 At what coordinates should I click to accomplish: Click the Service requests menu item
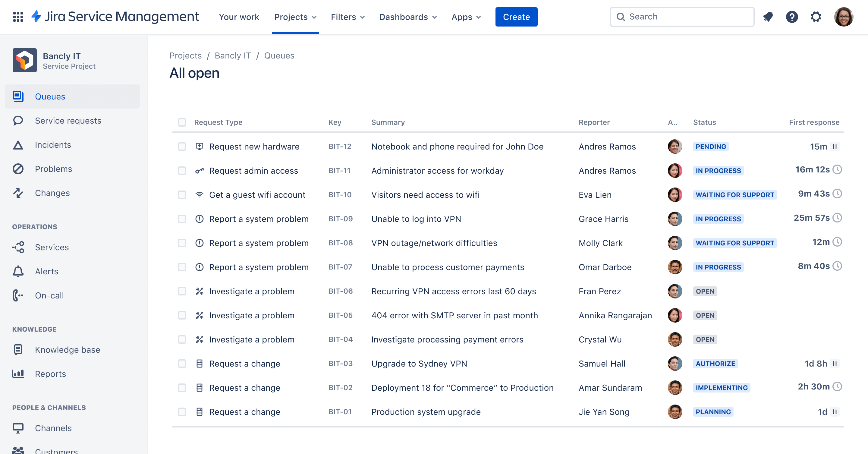(68, 121)
